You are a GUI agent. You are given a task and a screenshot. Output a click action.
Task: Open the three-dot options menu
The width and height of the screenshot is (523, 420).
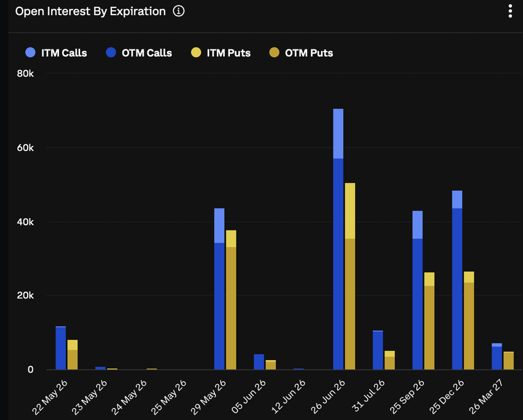[510, 11]
